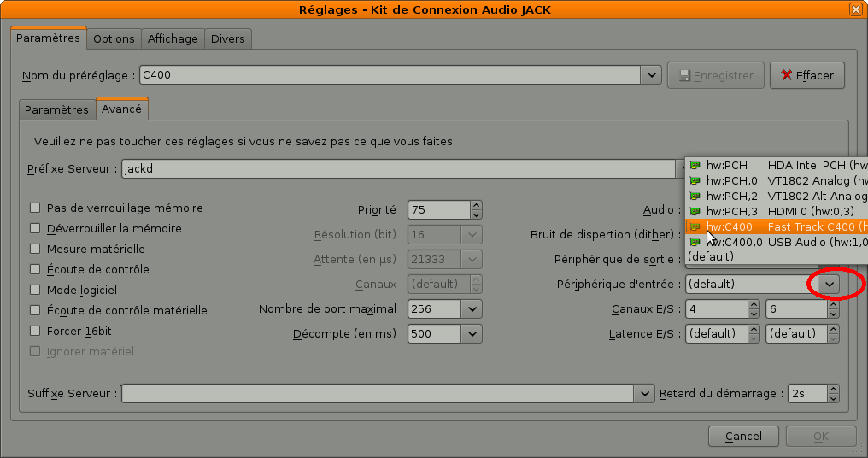
Task: Click the sound card icon beside hw:PCH
Action: pyautogui.click(x=695, y=165)
